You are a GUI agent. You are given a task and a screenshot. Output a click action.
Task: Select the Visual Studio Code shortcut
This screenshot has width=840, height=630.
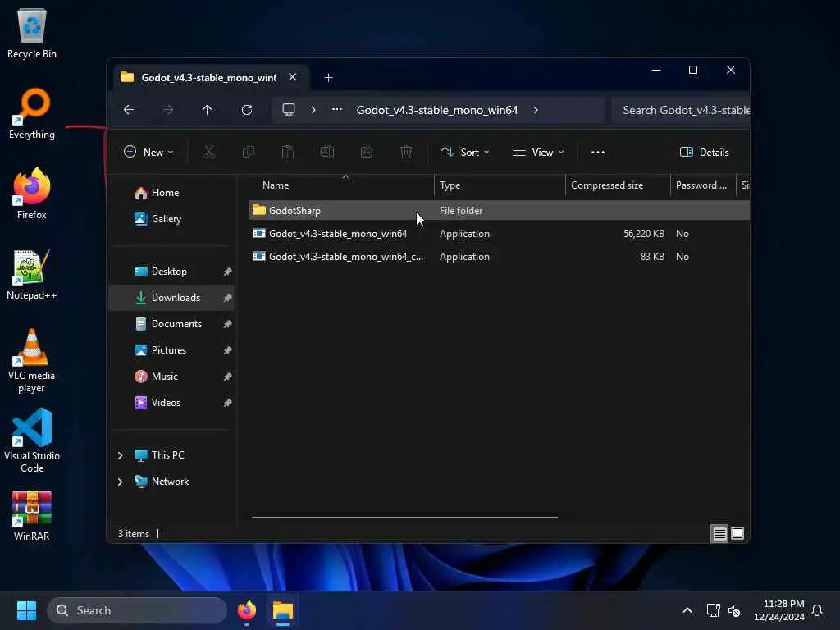[32, 441]
